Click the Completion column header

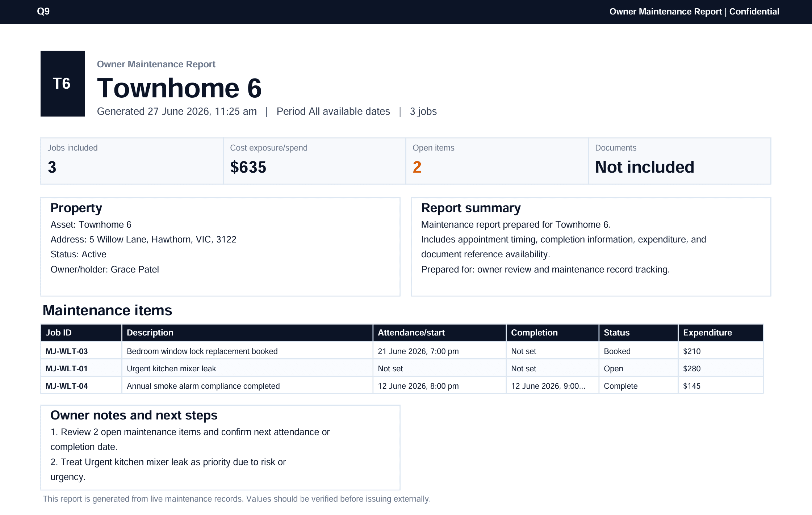553,333
